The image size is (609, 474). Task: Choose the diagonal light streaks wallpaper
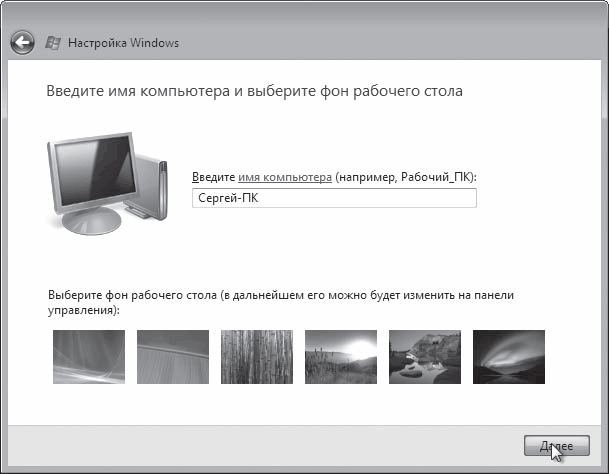pos(173,357)
